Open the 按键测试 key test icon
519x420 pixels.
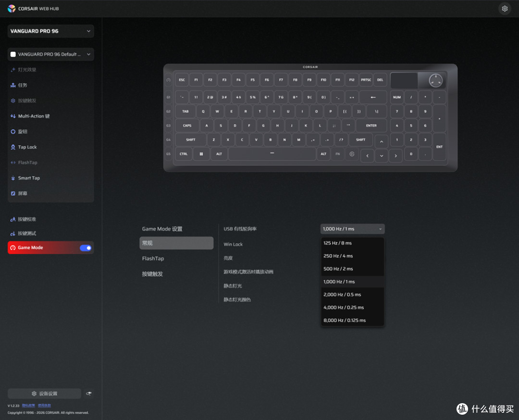(x=13, y=234)
